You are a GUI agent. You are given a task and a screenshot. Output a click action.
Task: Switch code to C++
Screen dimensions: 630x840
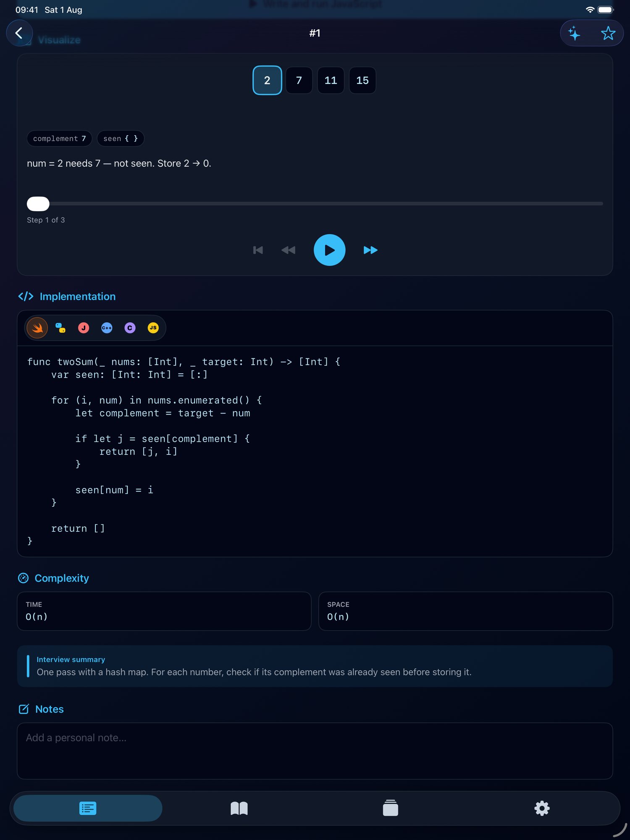[x=107, y=328]
